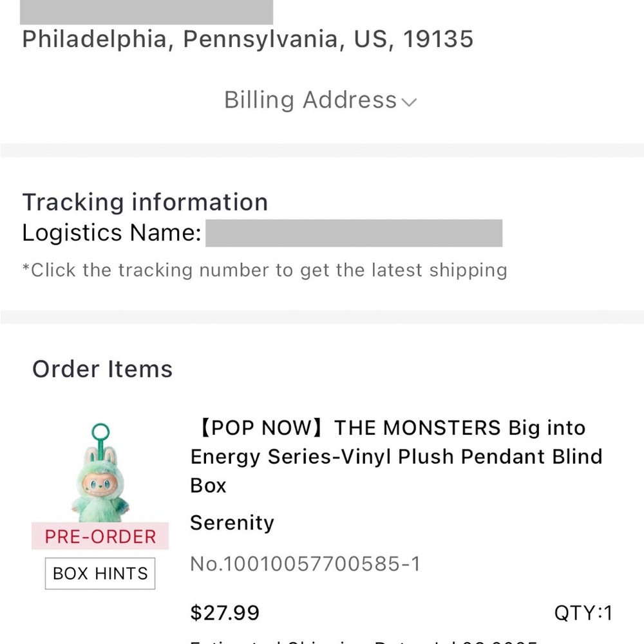Expand the Billing Address section
644x644 pixels.
[x=310, y=100]
